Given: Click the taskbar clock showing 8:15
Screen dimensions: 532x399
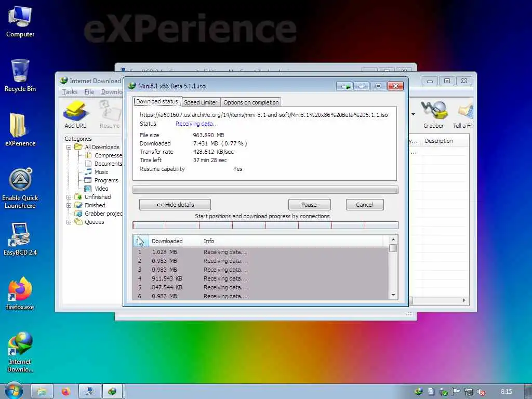Looking at the screenshot, I should coord(506,392).
